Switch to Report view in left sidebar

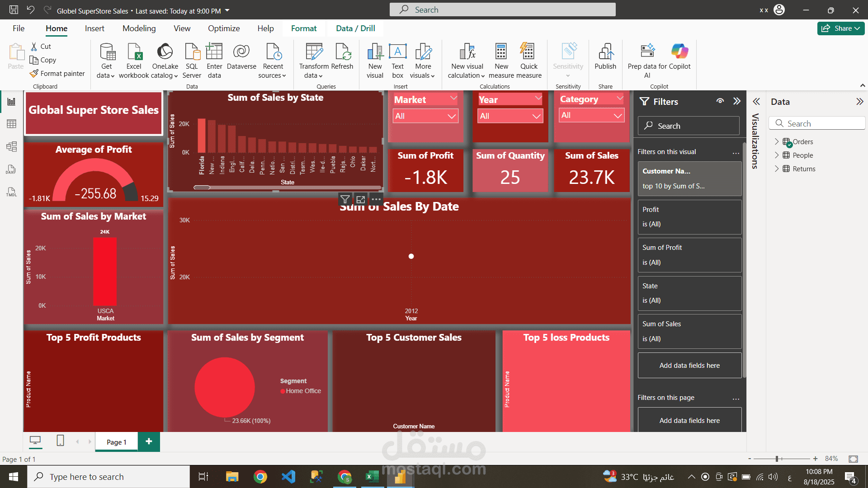tap(11, 102)
